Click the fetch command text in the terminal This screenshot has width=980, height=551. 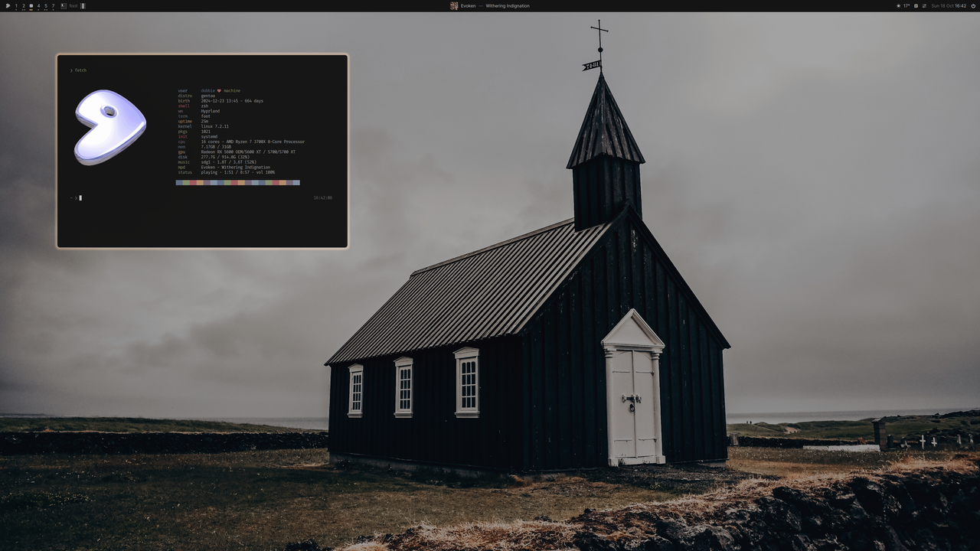pos(80,70)
